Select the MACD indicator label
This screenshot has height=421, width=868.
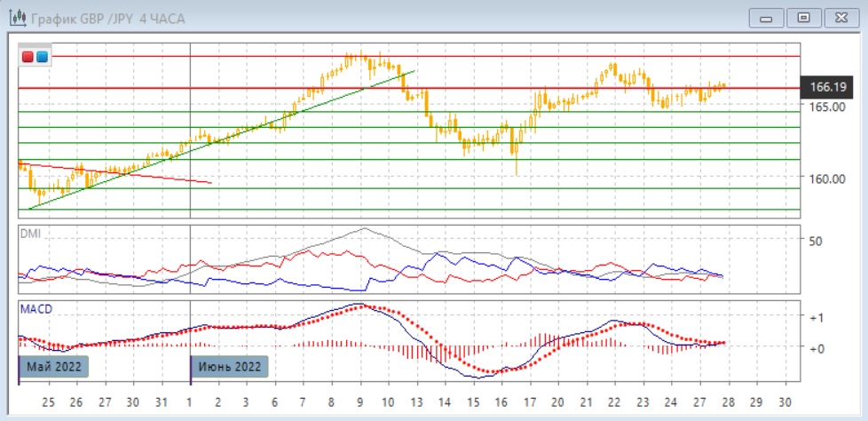[36, 308]
